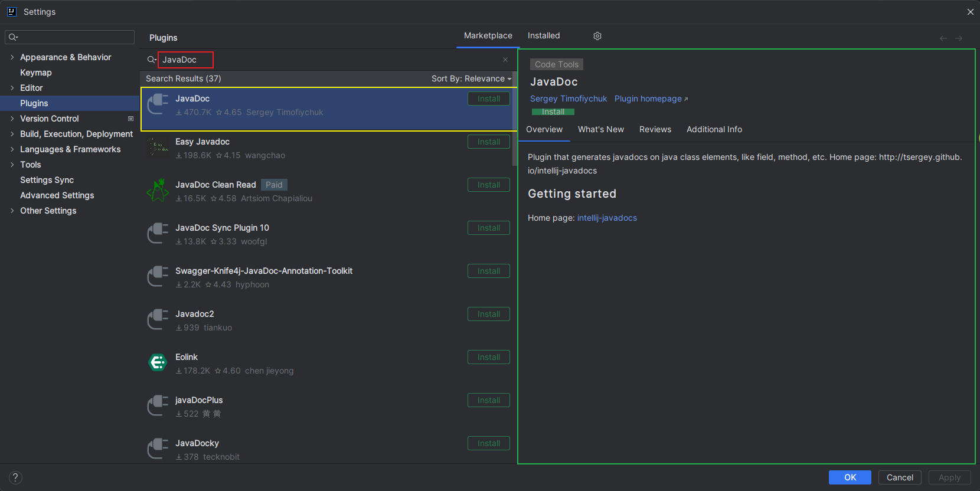The image size is (980, 491).
Task: Click the JavaDoc Sync Plugin 10 icon
Action: coord(158,234)
